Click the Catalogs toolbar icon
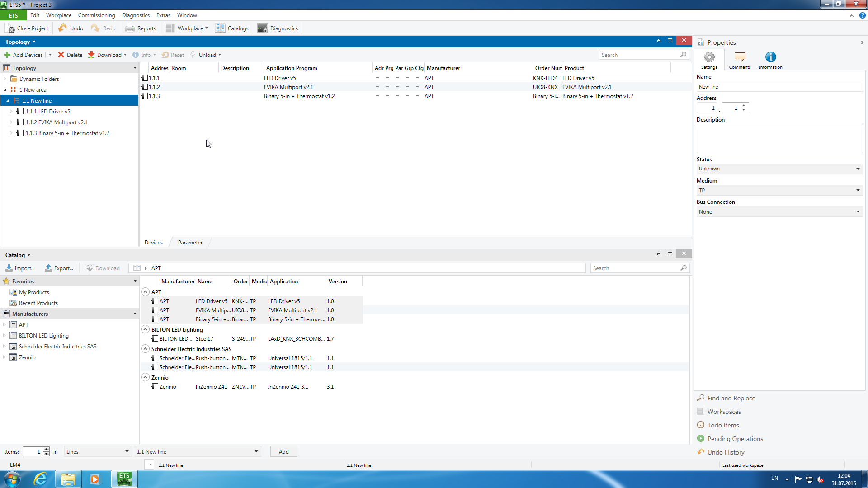 [x=220, y=28]
